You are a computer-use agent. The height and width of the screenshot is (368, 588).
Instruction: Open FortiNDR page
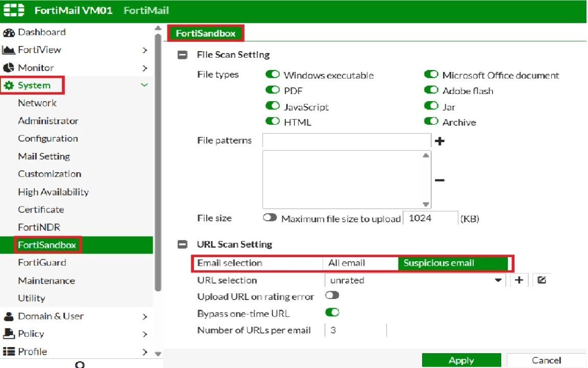coord(39,227)
